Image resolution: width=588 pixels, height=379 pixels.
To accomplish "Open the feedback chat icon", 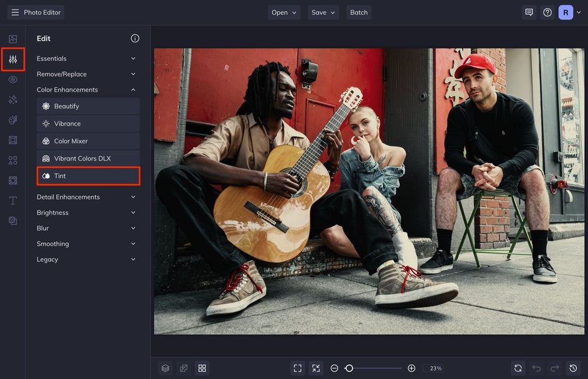I will (x=529, y=12).
